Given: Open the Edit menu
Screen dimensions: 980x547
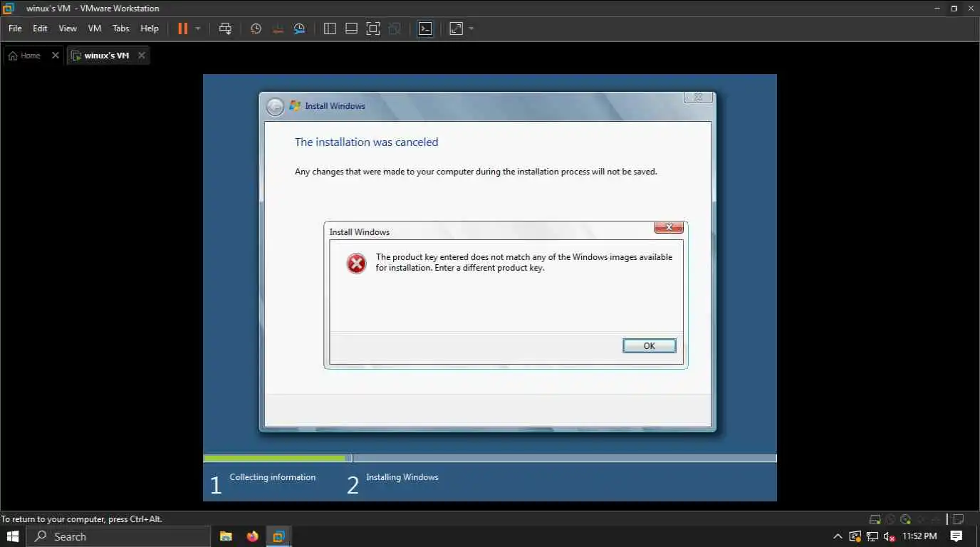Looking at the screenshot, I should click(40, 28).
